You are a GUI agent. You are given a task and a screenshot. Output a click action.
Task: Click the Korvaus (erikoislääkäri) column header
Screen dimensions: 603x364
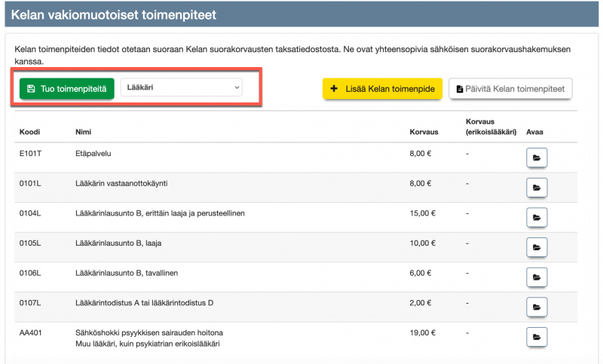point(491,127)
